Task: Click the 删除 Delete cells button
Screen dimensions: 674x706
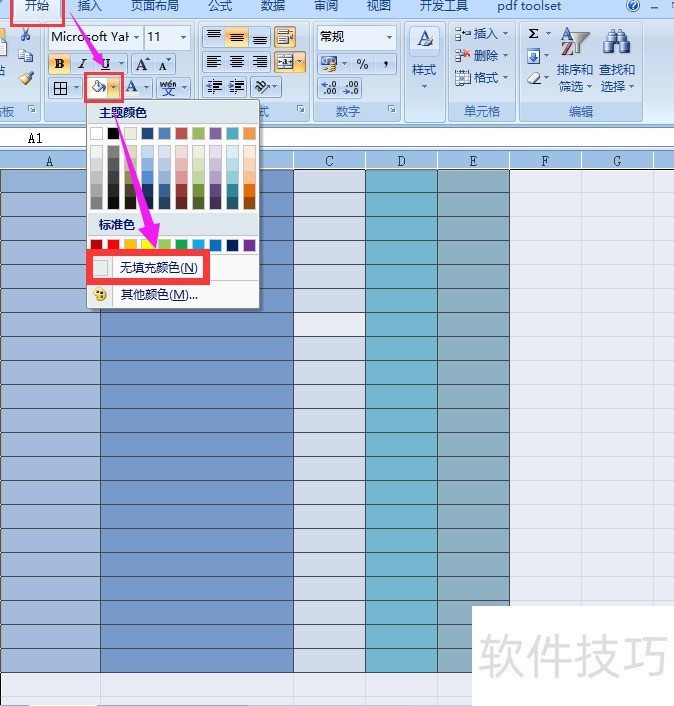Action: point(481,55)
